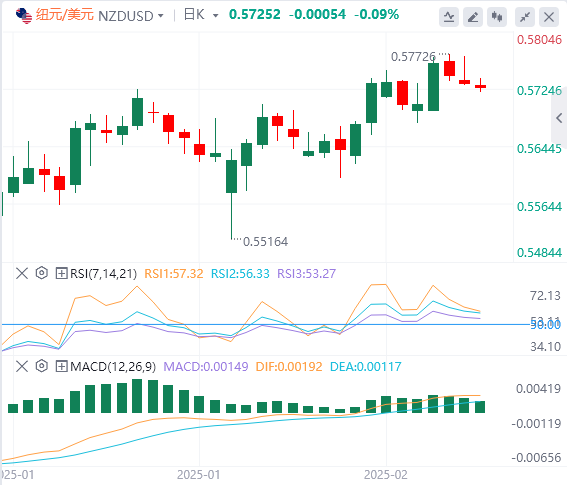Toggle the MACD panel plus-box expand icon
This screenshot has height=485, width=567.
[61, 366]
